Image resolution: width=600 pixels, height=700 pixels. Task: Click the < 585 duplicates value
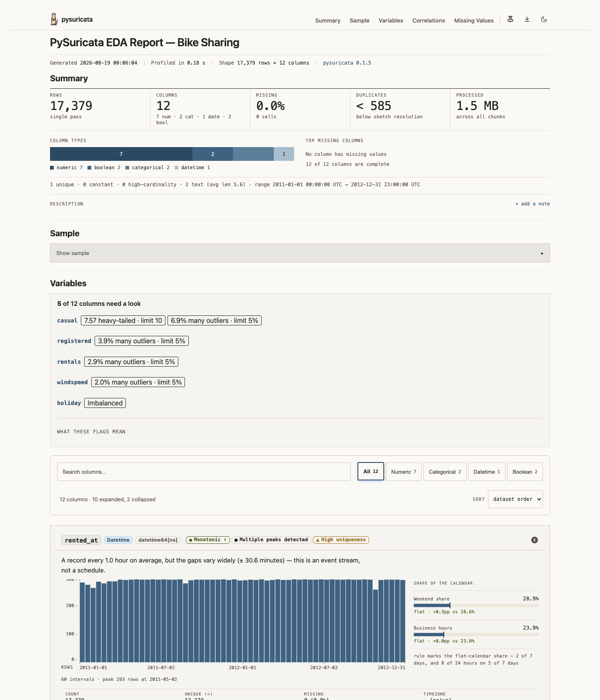[374, 106]
